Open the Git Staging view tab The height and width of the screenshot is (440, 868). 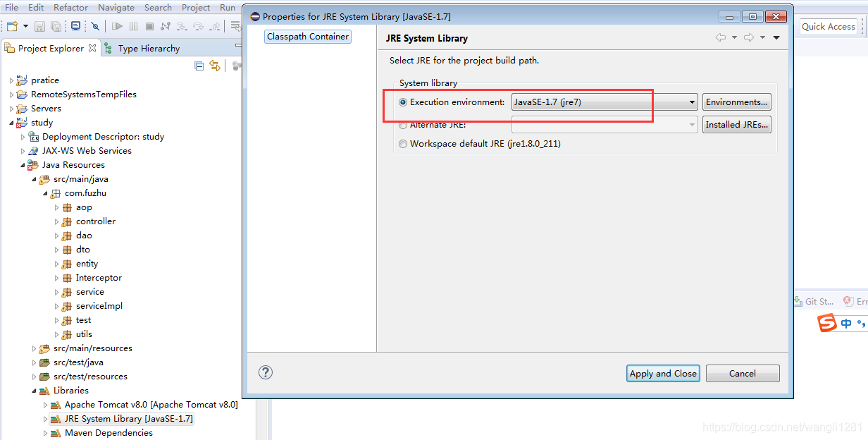tap(814, 301)
